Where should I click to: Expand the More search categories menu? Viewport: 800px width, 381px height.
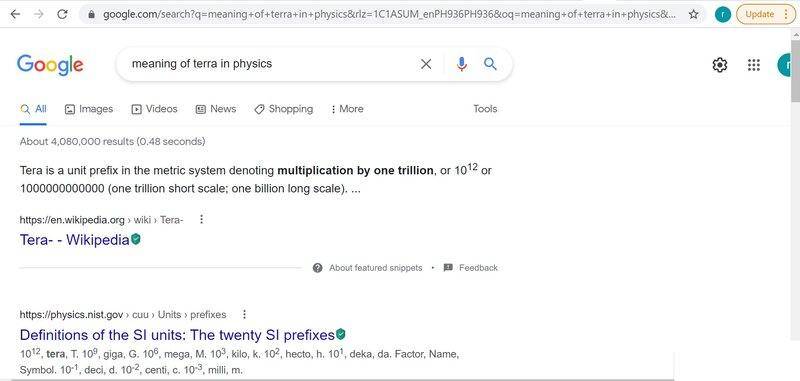pyautogui.click(x=347, y=109)
